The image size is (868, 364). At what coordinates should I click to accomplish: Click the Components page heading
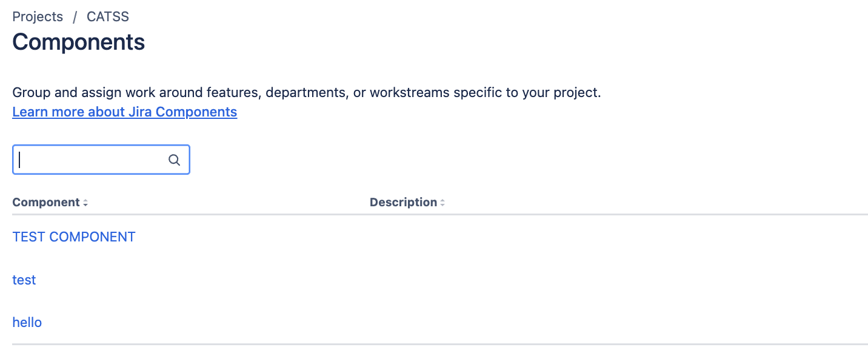pos(79,42)
